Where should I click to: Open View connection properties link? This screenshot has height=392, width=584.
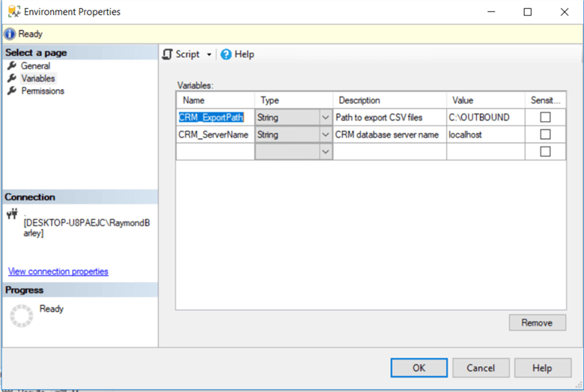(58, 272)
